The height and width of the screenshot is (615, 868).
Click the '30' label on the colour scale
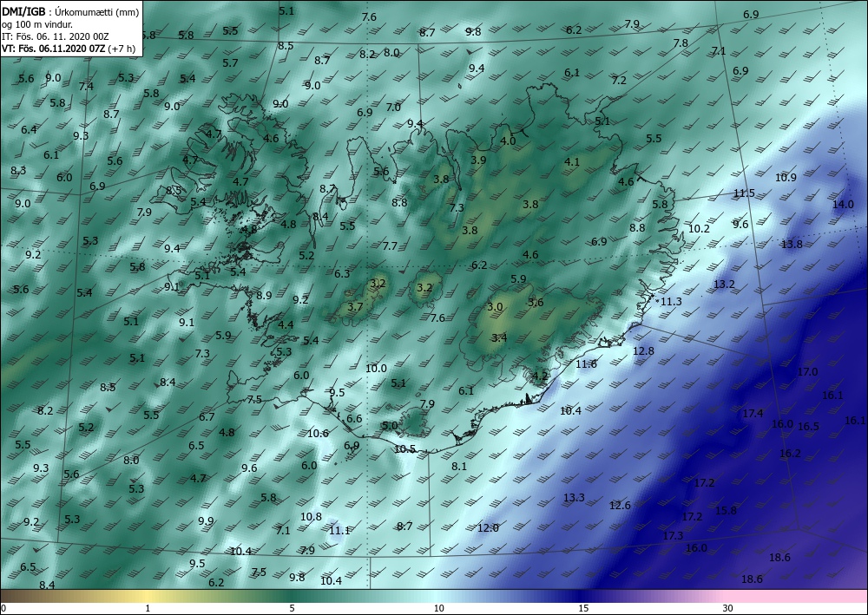728,608
